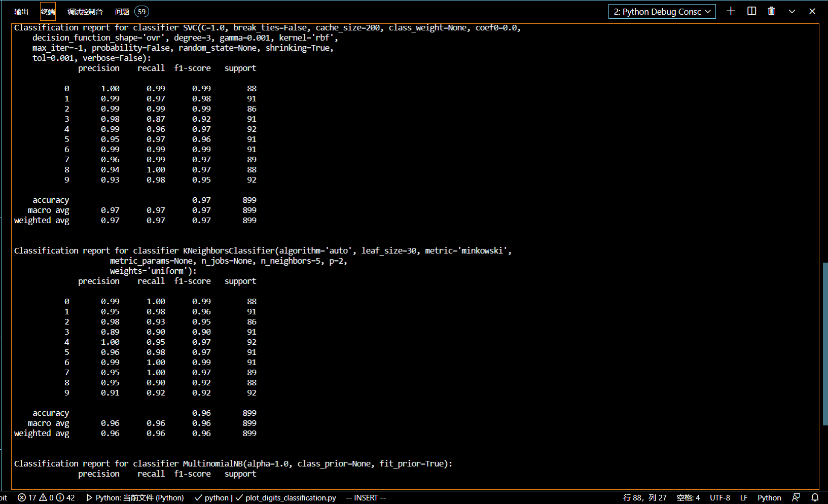Open the feedback icon in status bar
Screen dimensions: 828x504
tap(796, 498)
